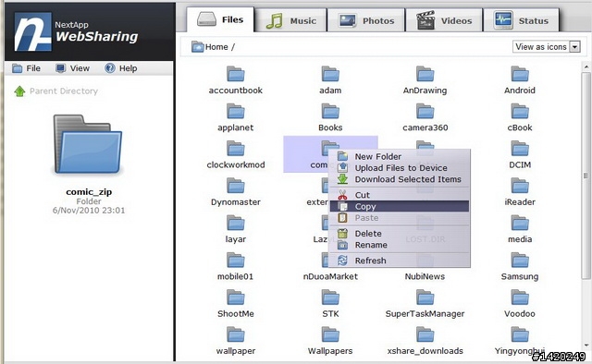Click the file list vertical scrollbar thumb
Screen dimensions: 592x364
[586, 176]
